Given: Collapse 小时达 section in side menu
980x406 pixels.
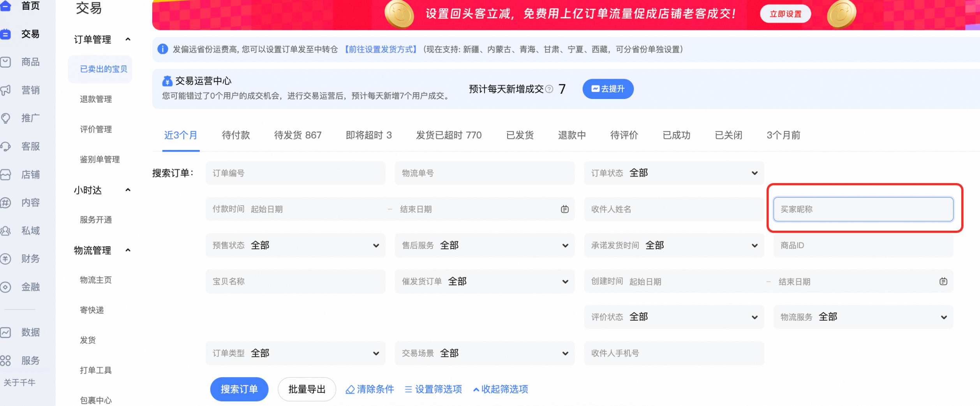Looking at the screenshot, I should [128, 190].
